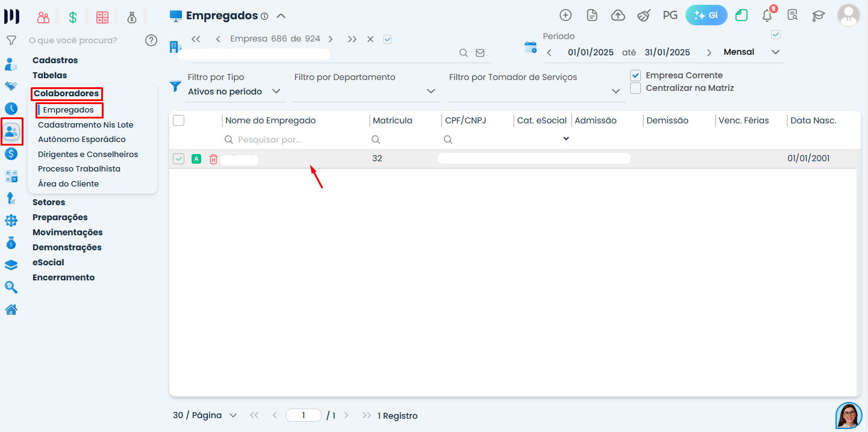Image resolution: width=868 pixels, height=432 pixels.
Task: Toggle the select-all employees header checkbox
Action: (x=178, y=120)
